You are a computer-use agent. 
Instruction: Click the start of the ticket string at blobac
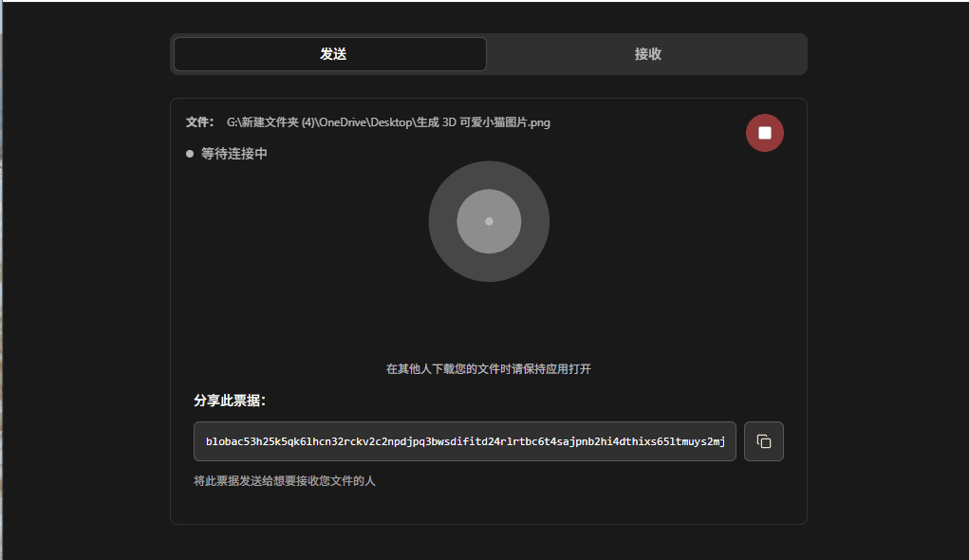(x=224, y=441)
